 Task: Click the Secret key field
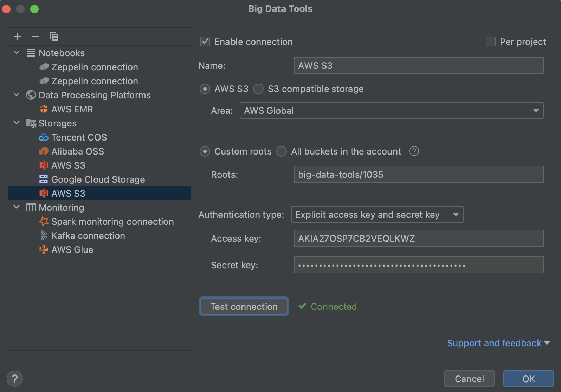pos(419,265)
